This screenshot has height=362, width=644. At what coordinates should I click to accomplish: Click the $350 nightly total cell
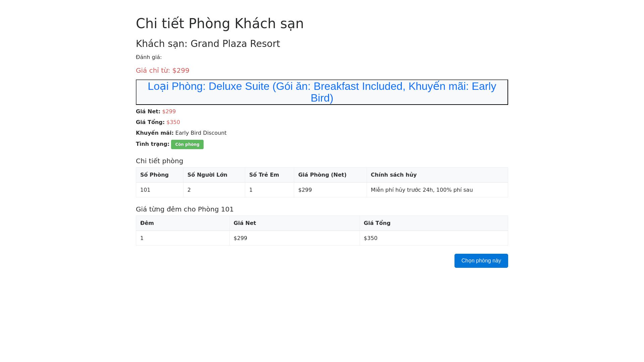tap(371, 238)
